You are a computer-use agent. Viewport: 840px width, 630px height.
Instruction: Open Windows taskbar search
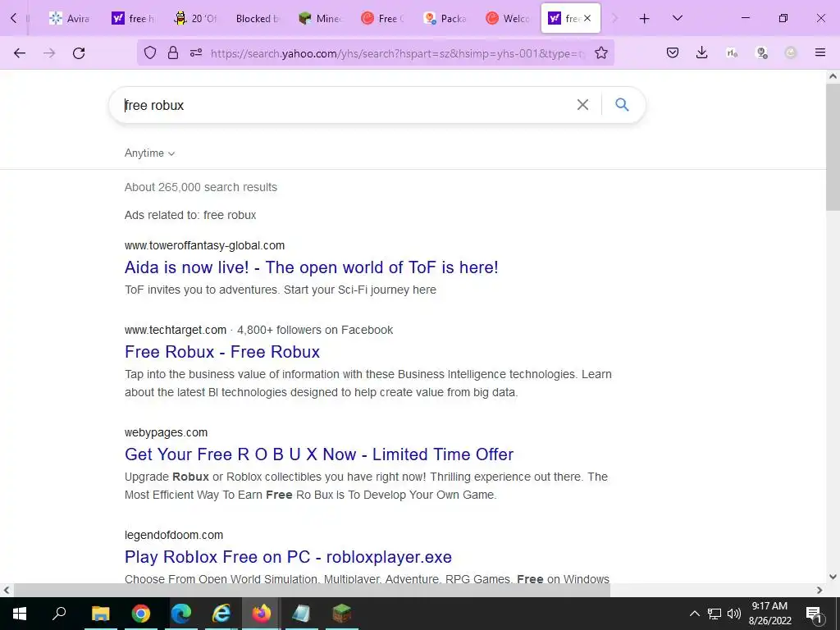[x=59, y=614]
